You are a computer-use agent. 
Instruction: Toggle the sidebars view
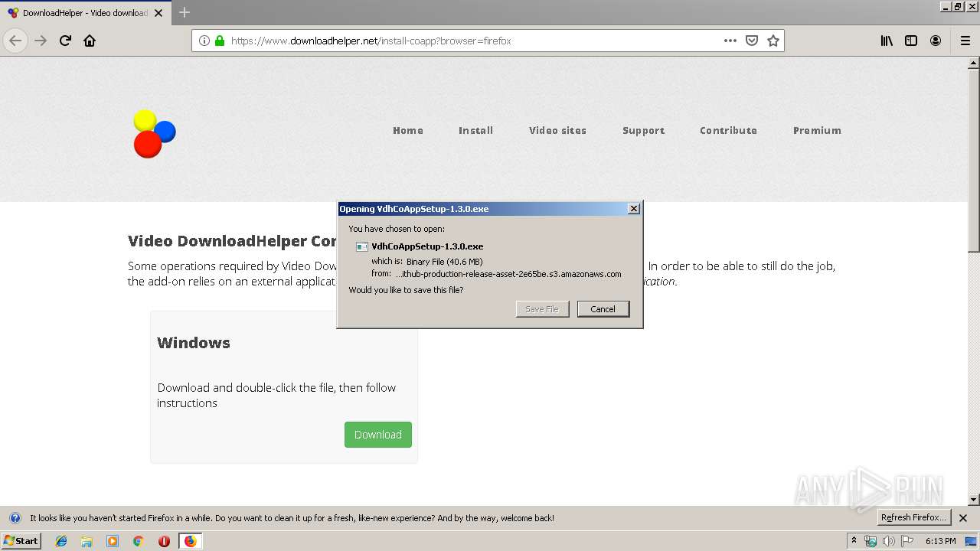click(x=911, y=41)
